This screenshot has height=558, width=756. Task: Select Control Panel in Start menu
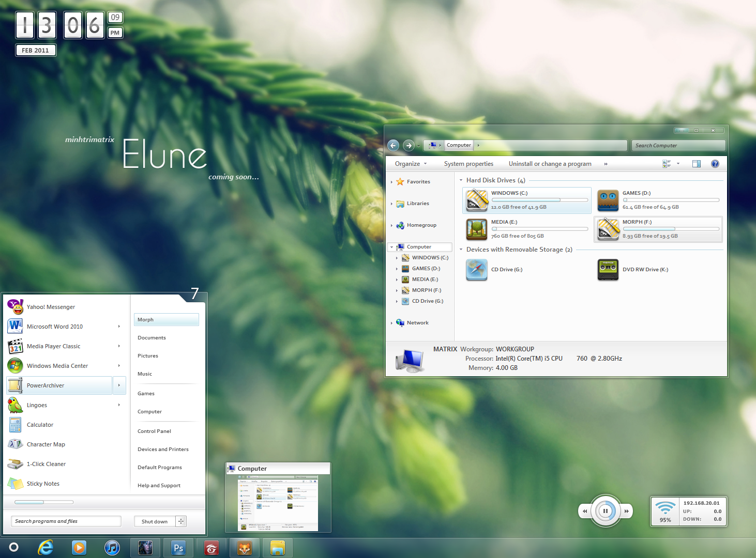[154, 431]
